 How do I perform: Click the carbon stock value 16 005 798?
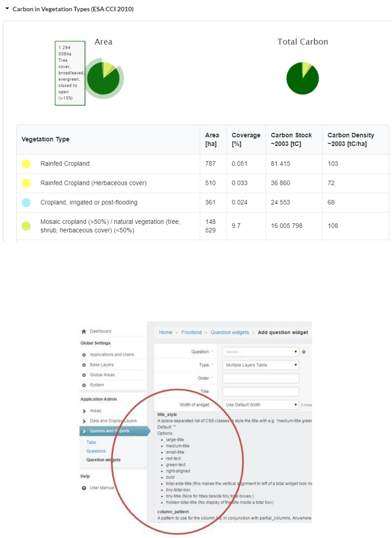[x=287, y=226]
